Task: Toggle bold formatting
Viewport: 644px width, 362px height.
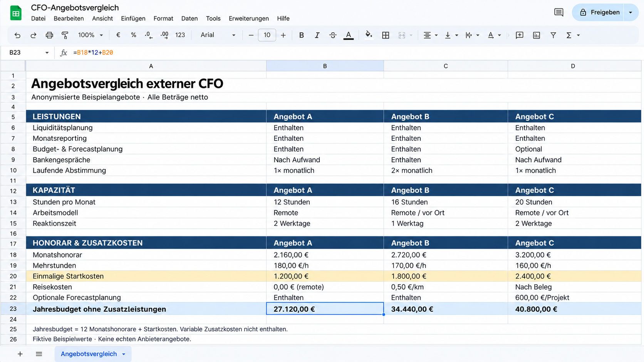Action: [302, 35]
